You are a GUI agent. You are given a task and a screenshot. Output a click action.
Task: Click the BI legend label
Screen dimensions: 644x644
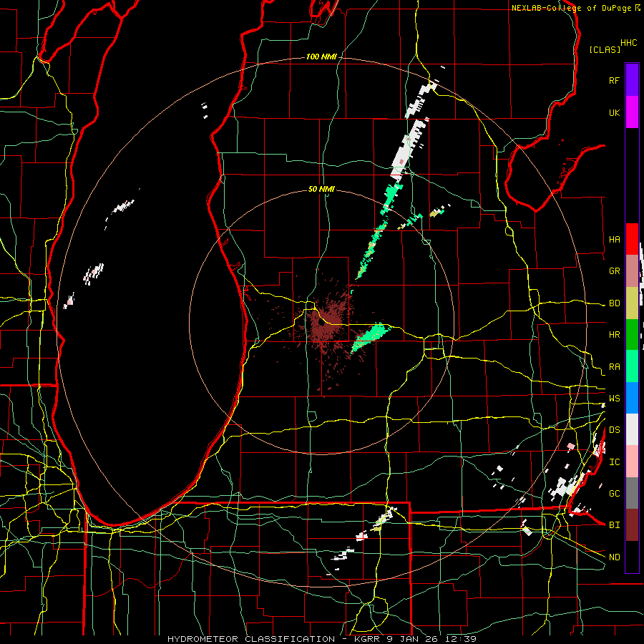point(614,525)
